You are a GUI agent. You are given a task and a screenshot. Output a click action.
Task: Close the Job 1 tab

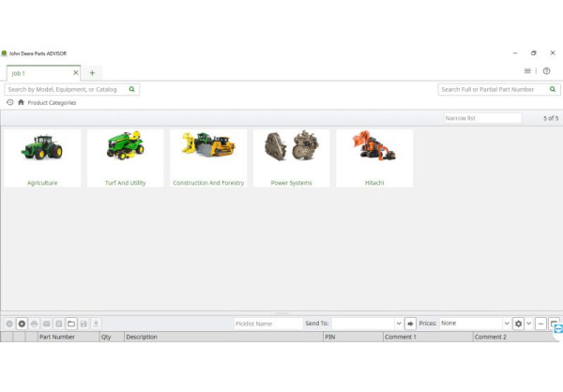[x=76, y=72]
